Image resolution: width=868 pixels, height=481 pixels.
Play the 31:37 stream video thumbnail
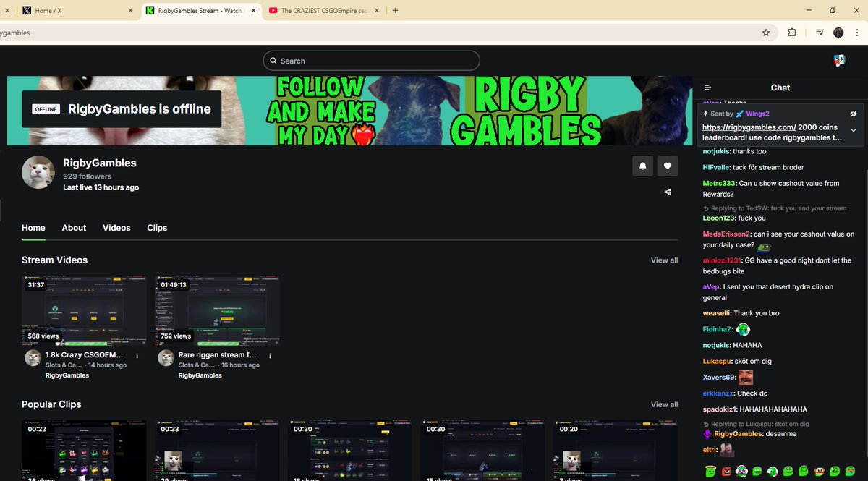click(x=84, y=310)
